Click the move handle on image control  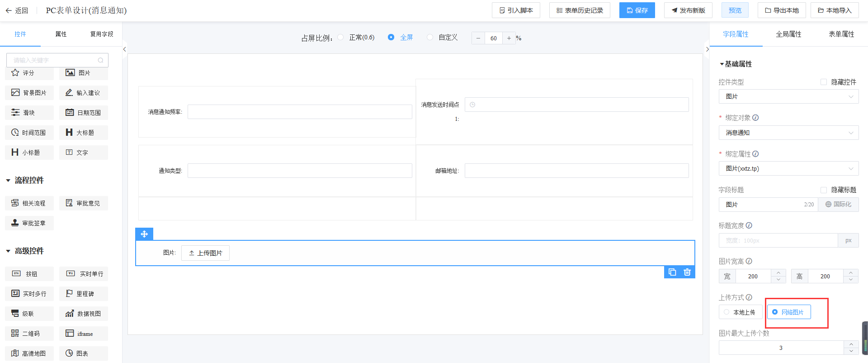click(144, 234)
